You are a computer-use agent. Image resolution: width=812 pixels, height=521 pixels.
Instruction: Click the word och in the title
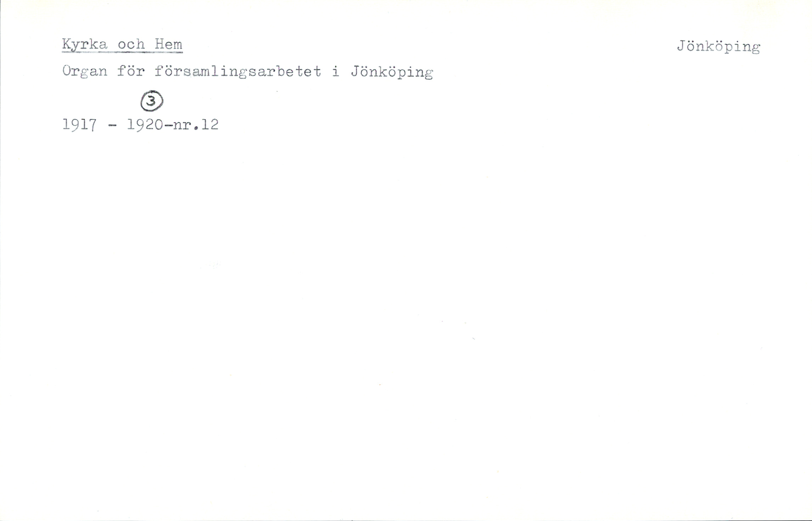click(x=131, y=44)
